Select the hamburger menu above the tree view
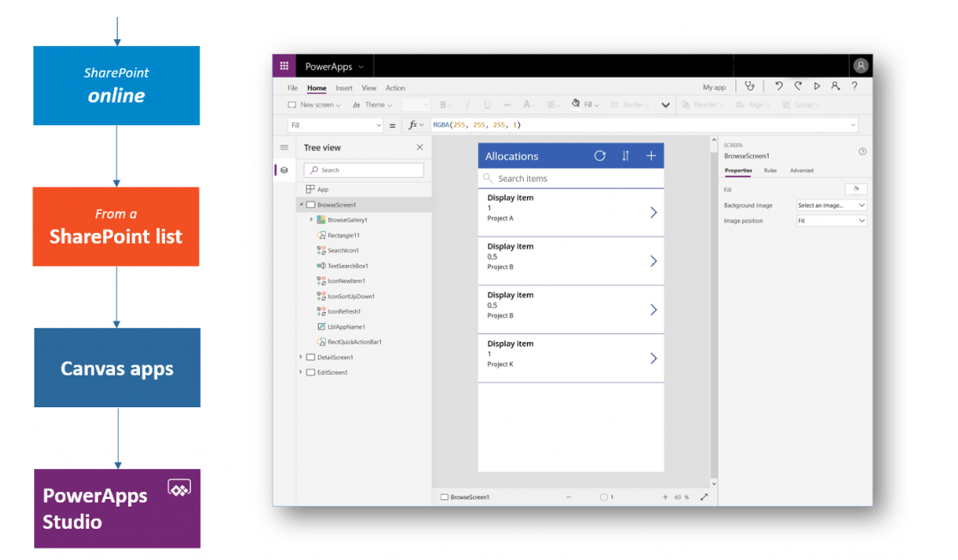 click(x=283, y=147)
